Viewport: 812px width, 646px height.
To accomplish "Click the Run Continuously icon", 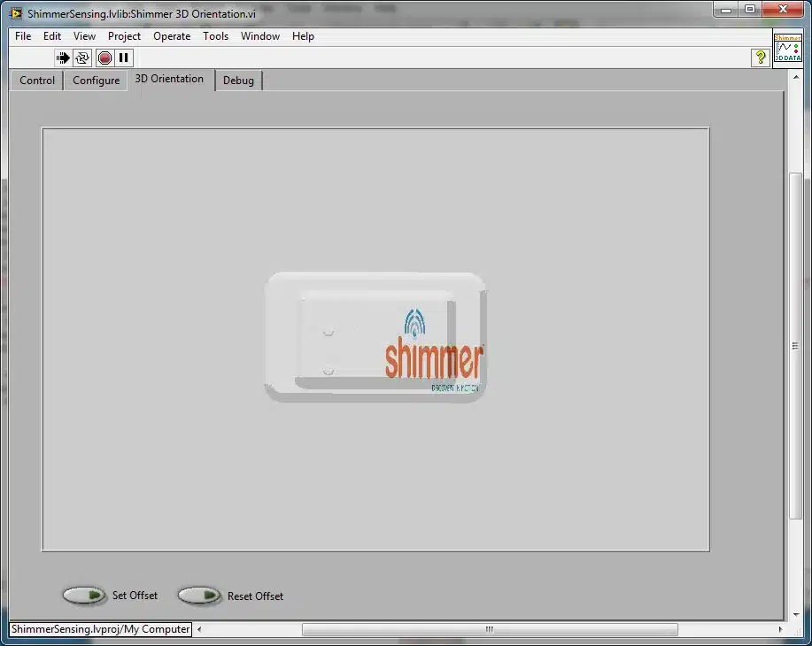I will [x=81, y=58].
